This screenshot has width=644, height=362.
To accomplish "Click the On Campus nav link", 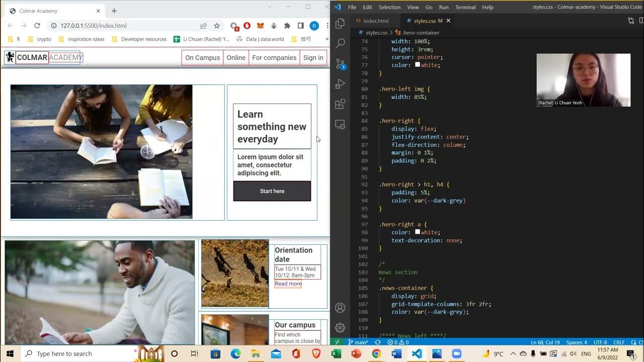I will tap(202, 57).
